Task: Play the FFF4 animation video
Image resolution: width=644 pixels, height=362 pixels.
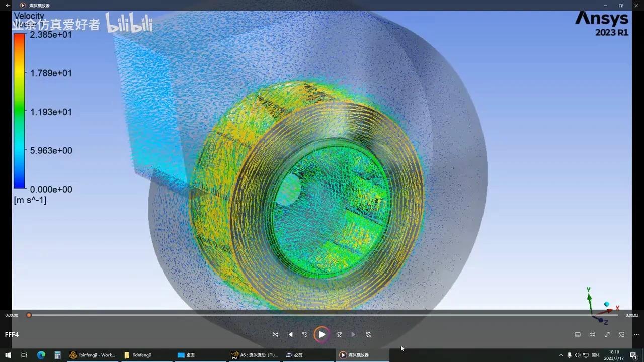Action: (321, 334)
